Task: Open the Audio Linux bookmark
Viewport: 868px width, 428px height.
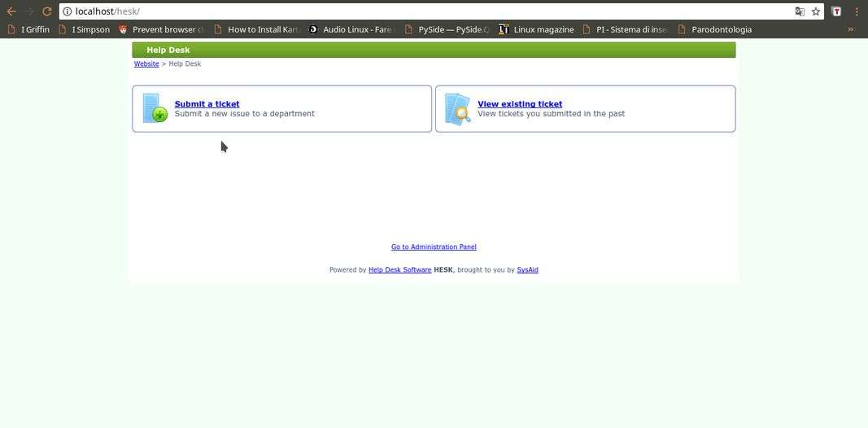Action: click(351, 29)
